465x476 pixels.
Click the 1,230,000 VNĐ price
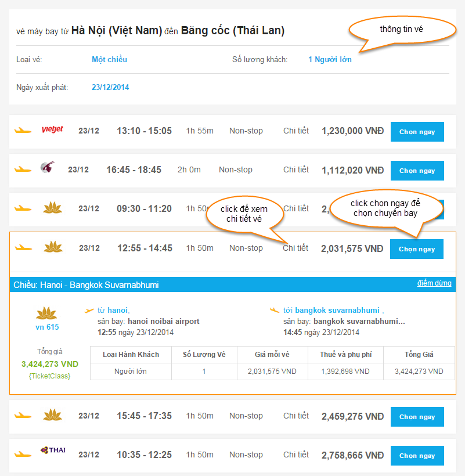[x=353, y=131]
